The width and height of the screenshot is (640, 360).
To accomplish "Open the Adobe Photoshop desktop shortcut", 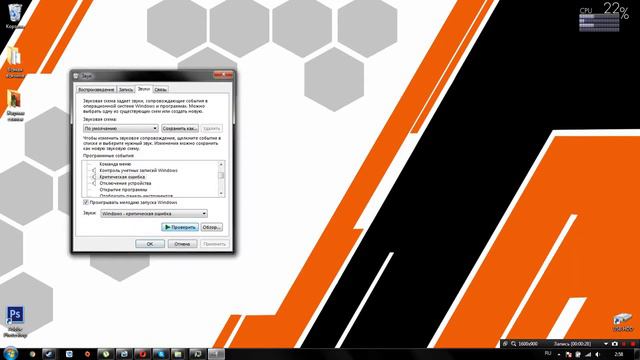I will [x=15, y=321].
